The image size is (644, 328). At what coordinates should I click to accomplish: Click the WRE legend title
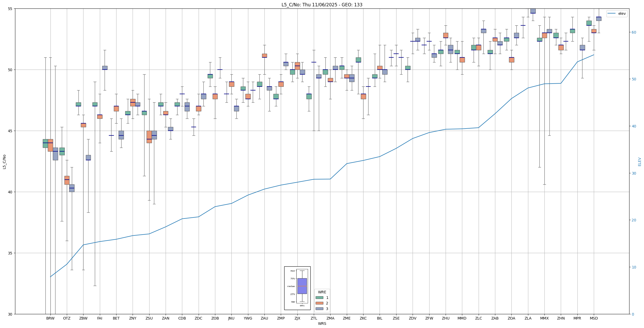click(322, 292)
